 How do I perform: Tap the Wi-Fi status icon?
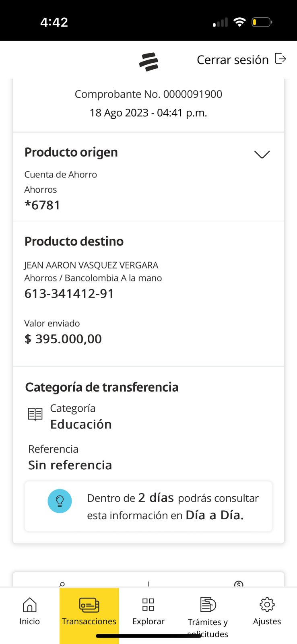[239, 22]
